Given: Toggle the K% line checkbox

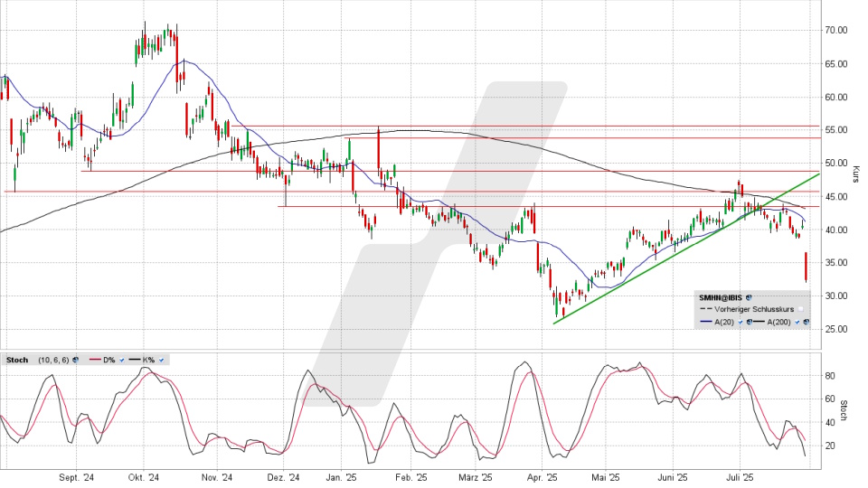Looking at the screenshot, I should pyautogui.click(x=161, y=361).
